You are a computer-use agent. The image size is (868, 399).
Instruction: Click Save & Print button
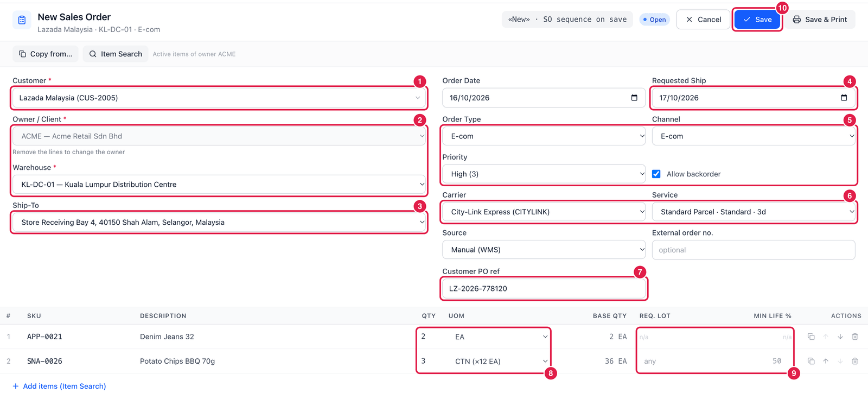820,20
